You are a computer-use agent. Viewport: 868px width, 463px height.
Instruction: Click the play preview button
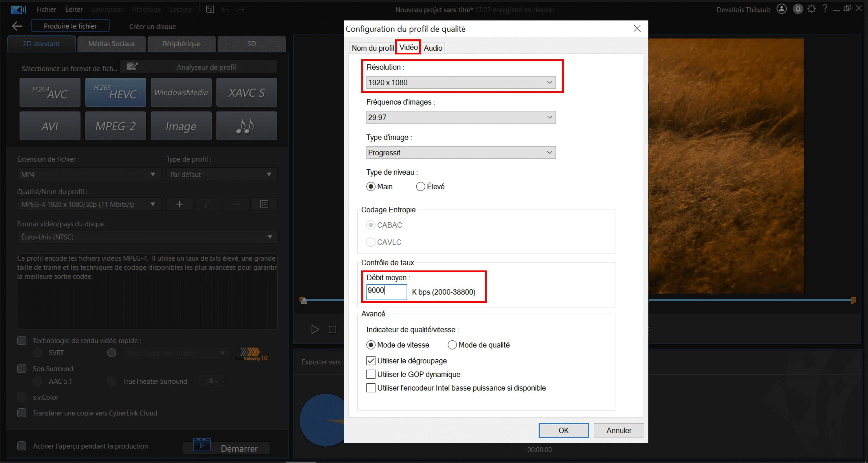point(315,329)
